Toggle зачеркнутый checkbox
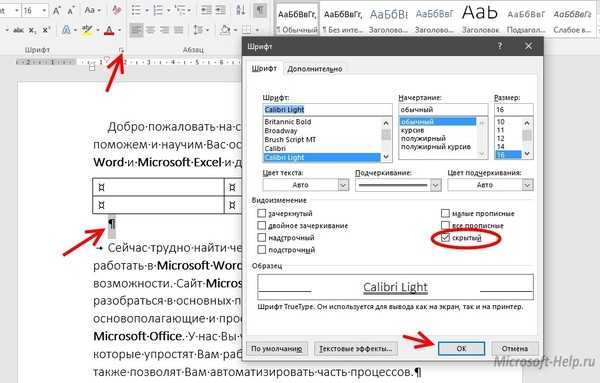 pyautogui.click(x=261, y=213)
